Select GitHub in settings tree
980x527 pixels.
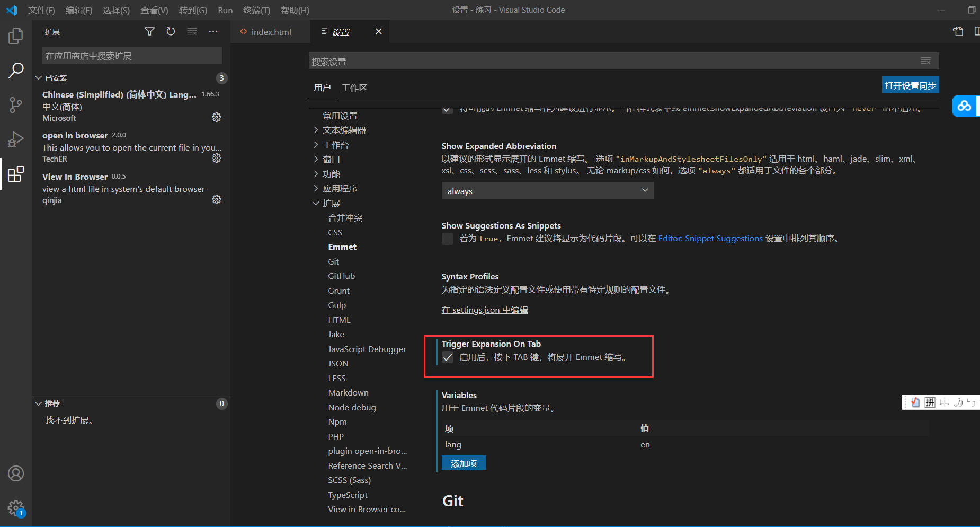click(342, 276)
